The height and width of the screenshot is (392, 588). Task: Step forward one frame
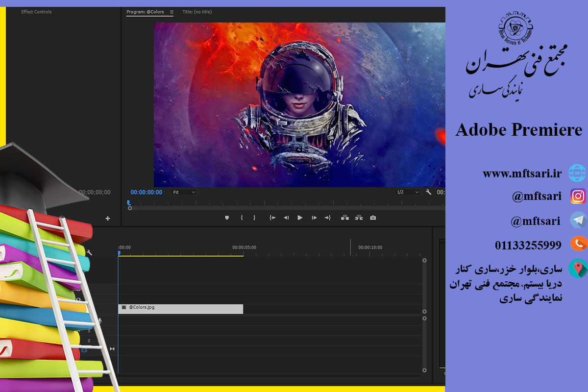(x=314, y=218)
